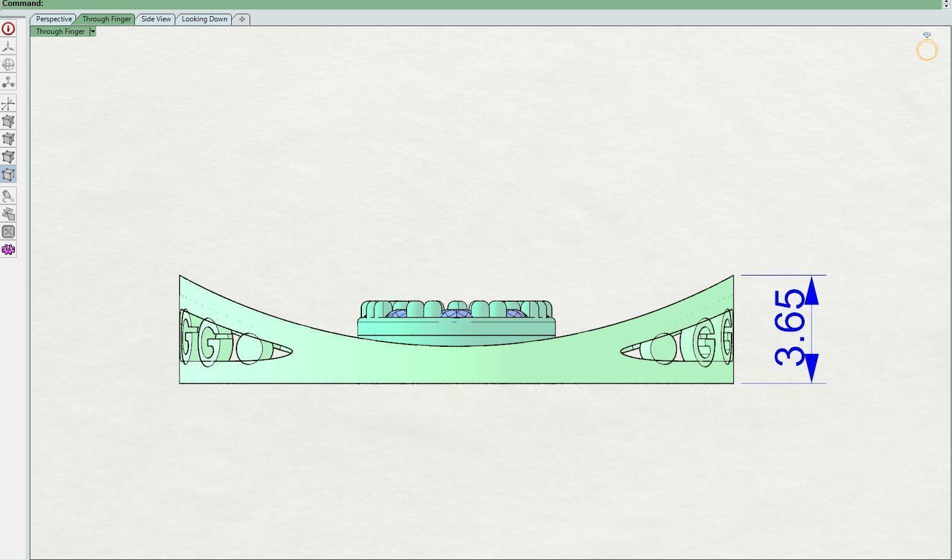The height and width of the screenshot is (560, 952).
Task: Click the Through Finger viewport title label
Action: tap(60, 31)
